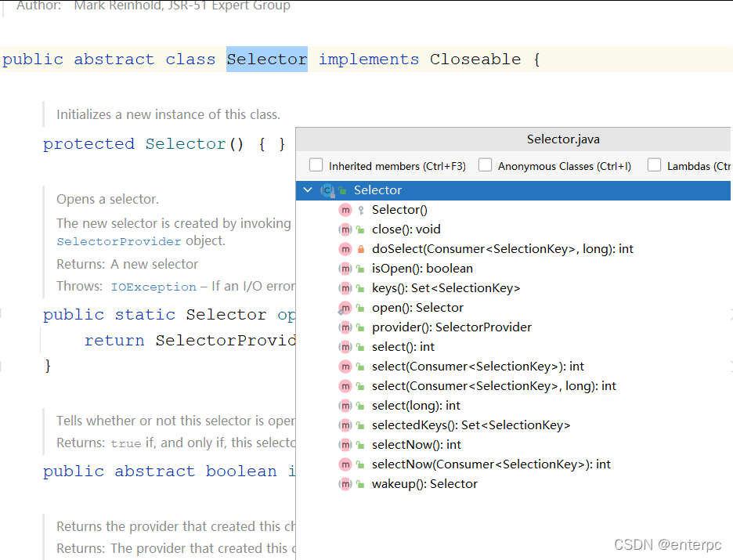Click the class icon beside Selector root node

point(327,190)
